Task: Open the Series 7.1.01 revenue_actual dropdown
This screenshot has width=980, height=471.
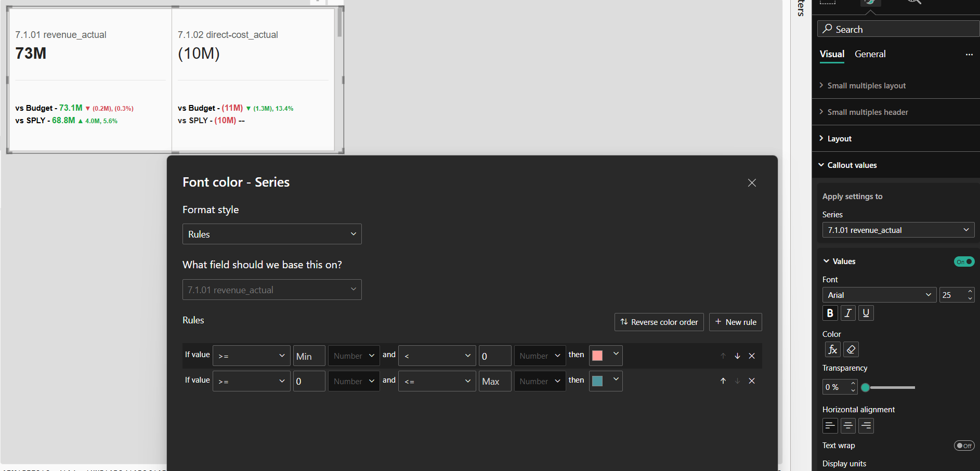Action: point(898,230)
